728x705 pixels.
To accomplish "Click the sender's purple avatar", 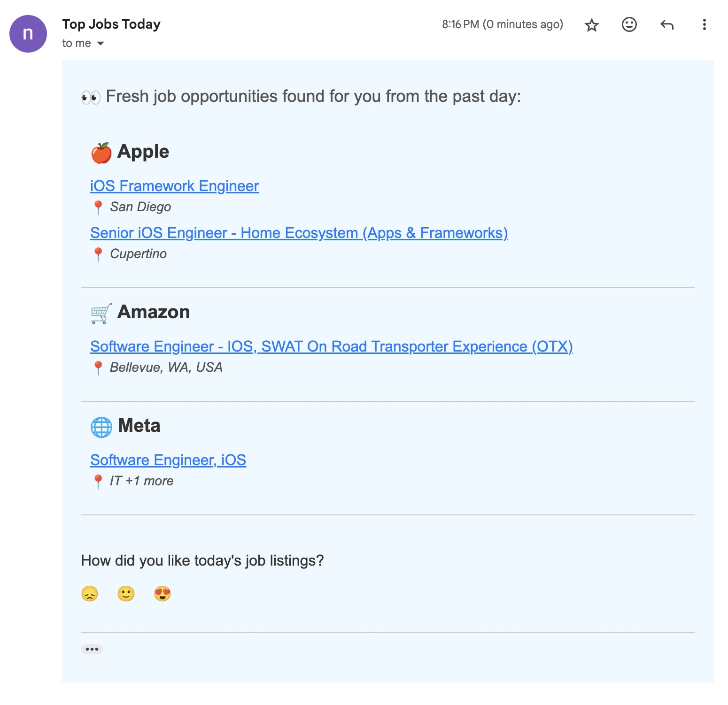I will click(28, 33).
